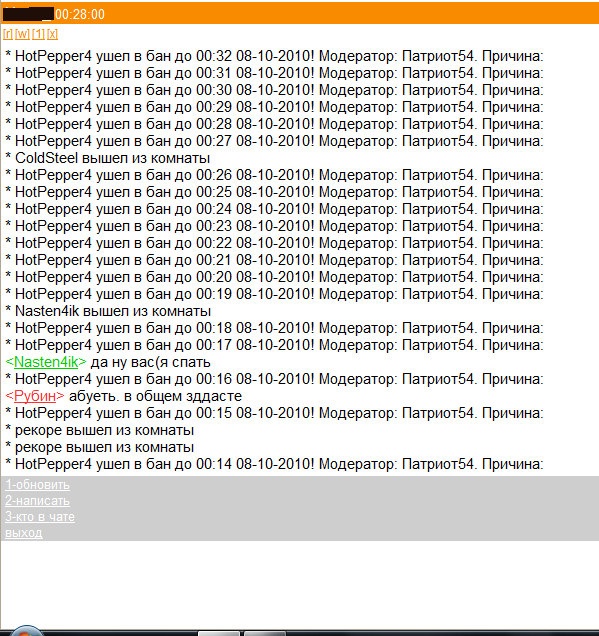This screenshot has height=636, width=599.
Task: Click the 1-обновить refresh link
Action: click(x=37, y=485)
